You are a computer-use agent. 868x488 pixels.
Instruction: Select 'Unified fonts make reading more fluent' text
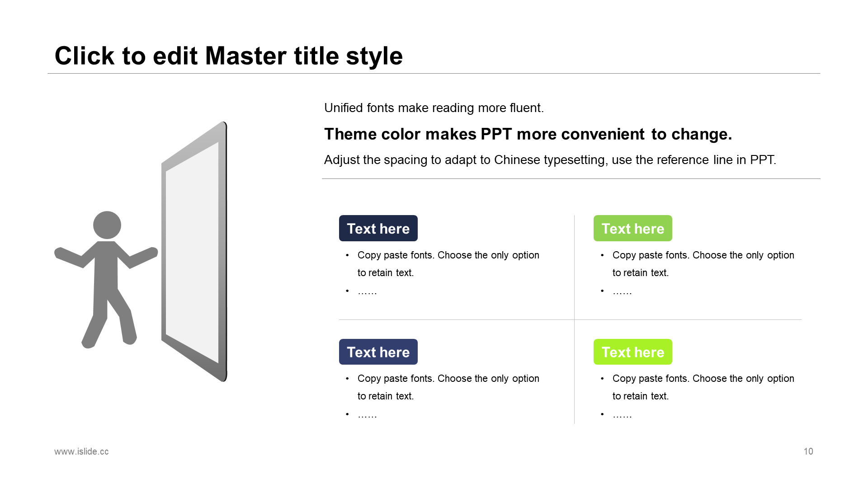[434, 108]
